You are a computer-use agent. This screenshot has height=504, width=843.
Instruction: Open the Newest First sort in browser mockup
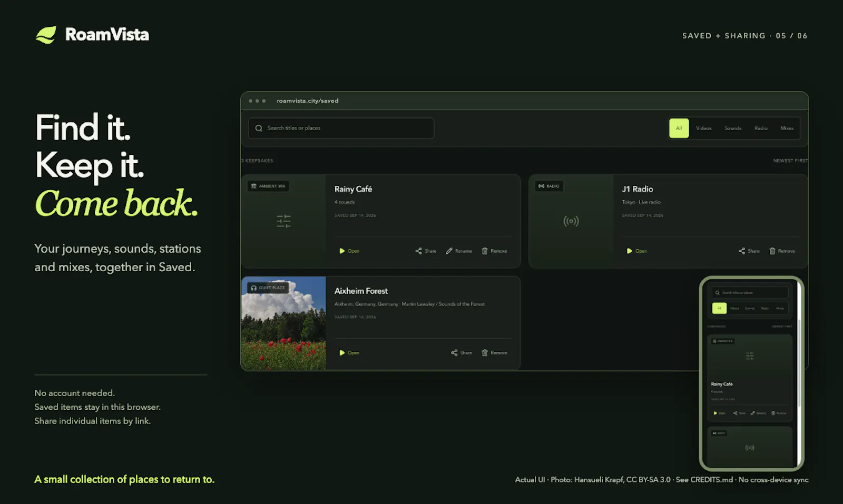(x=790, y=161)
